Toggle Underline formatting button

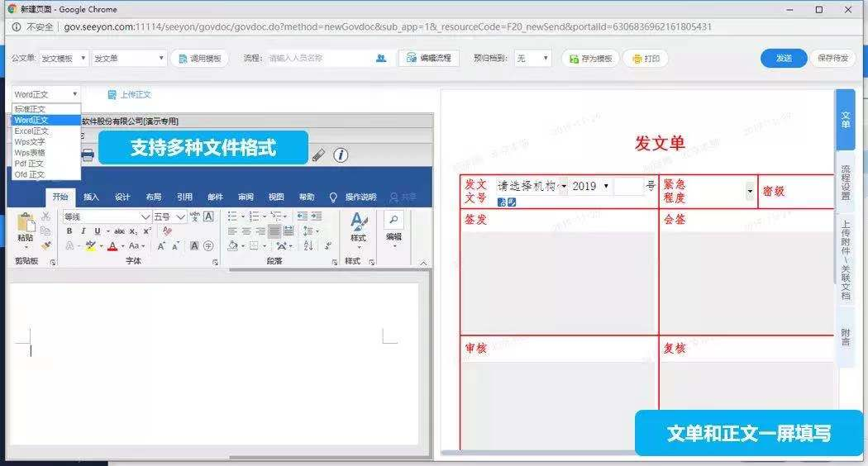pos(96,231)
